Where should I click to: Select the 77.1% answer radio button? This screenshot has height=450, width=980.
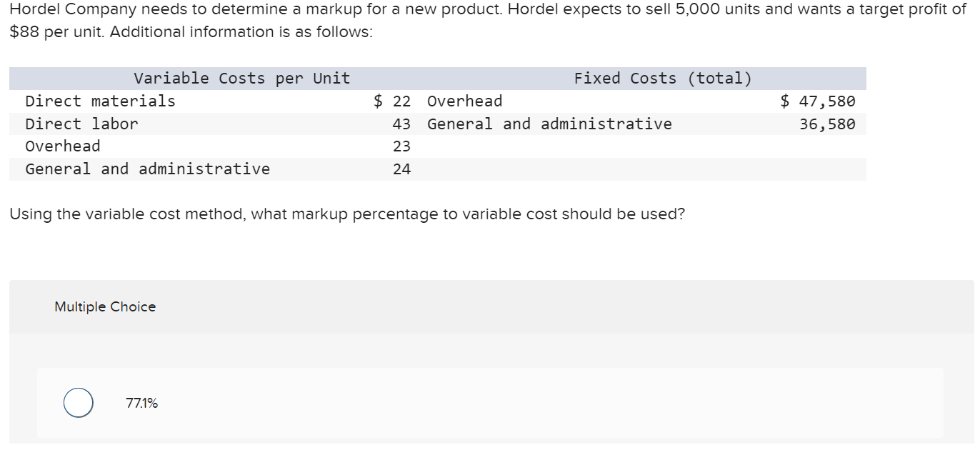(x=78, y=402)
